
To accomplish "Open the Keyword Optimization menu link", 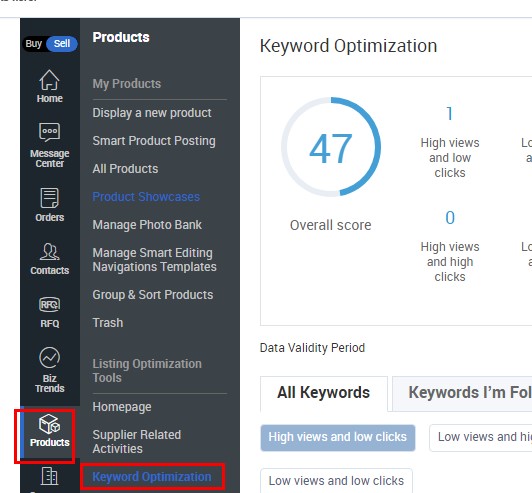I will [152, 477].
